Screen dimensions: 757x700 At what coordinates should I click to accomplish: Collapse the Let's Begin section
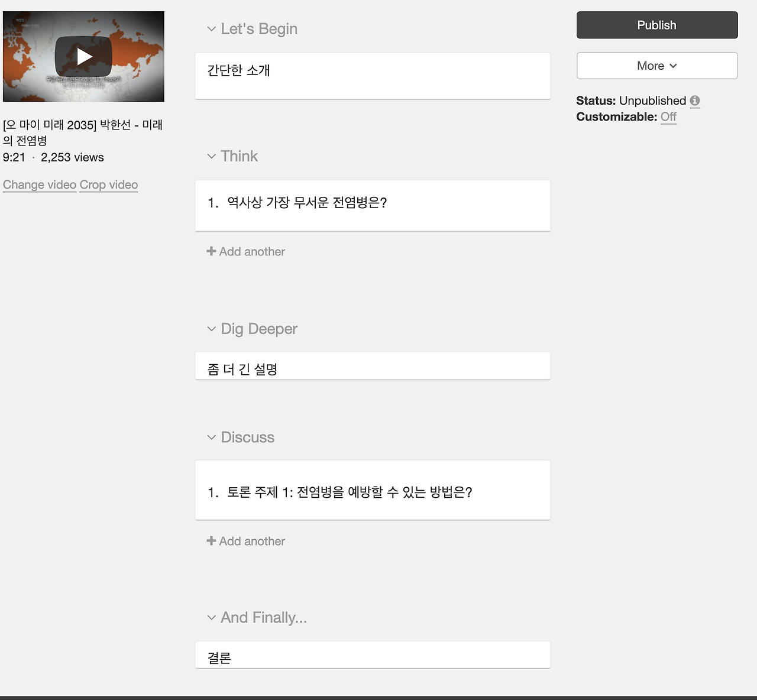click(212, 28)
